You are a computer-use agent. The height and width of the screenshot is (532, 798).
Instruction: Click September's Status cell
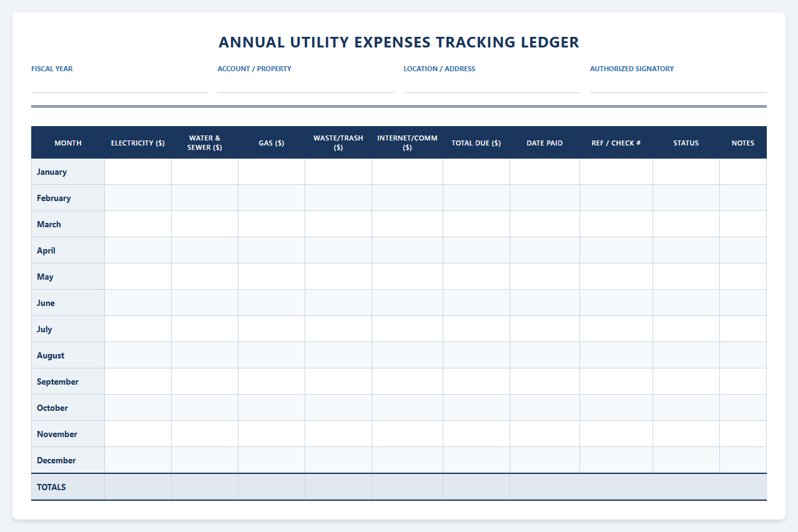pos(686,382)
